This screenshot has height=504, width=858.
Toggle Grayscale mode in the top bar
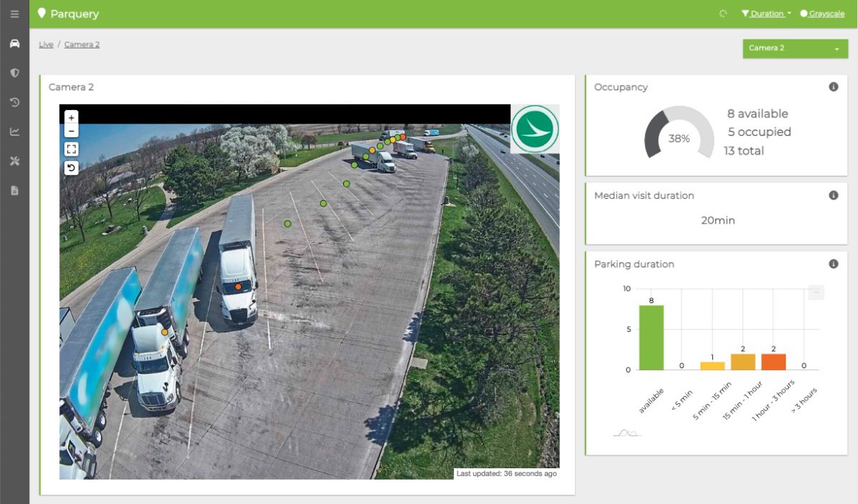coord(822,14)
